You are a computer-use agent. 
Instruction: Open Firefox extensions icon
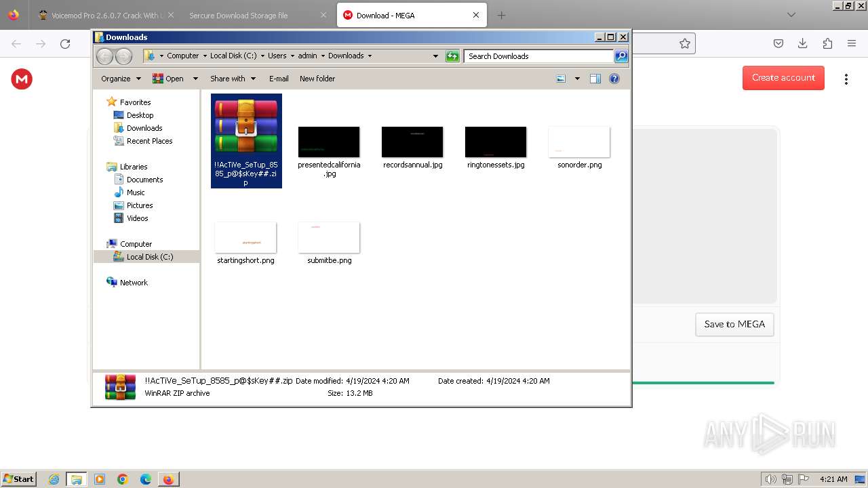(827, 43)
